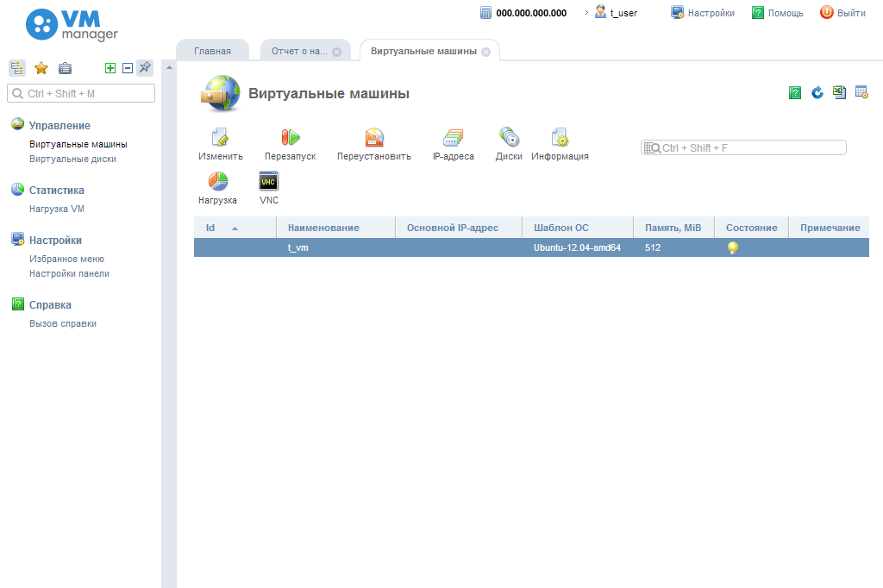Switch to the Главная tab

pos(212,51)
